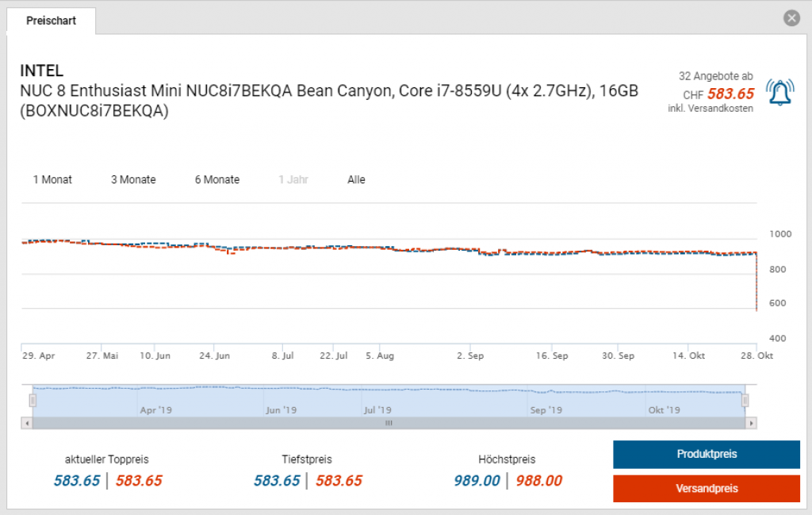Click the navigator's right range handle
Screen dimensions: 812x515
tap(745, 401)
